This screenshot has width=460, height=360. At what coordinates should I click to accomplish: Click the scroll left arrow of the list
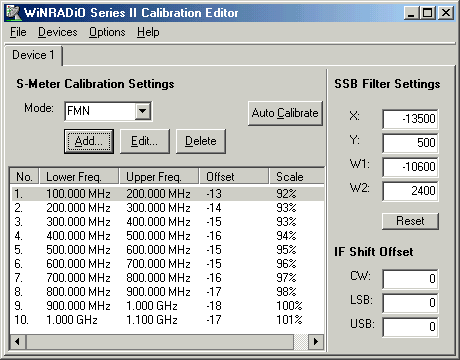point(18,342)
